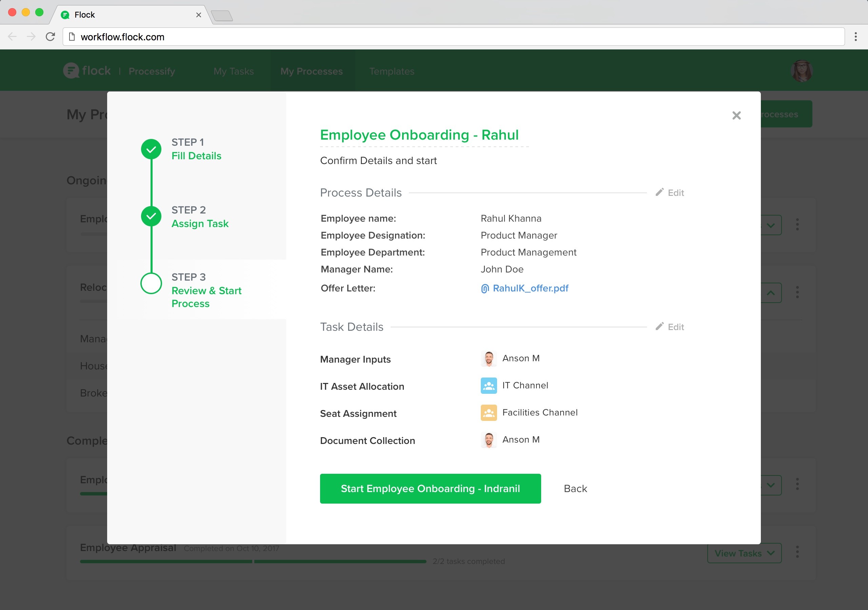This screenshot has height=610, width=868.
Task: Click the Product Manager designation value
Action: pos(519,236)
